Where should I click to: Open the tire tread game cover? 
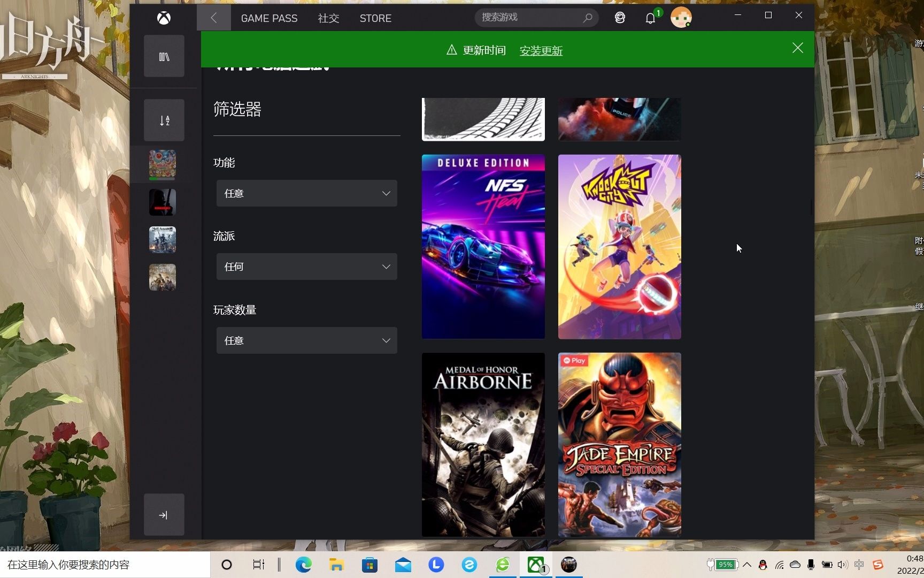(483, 119)
